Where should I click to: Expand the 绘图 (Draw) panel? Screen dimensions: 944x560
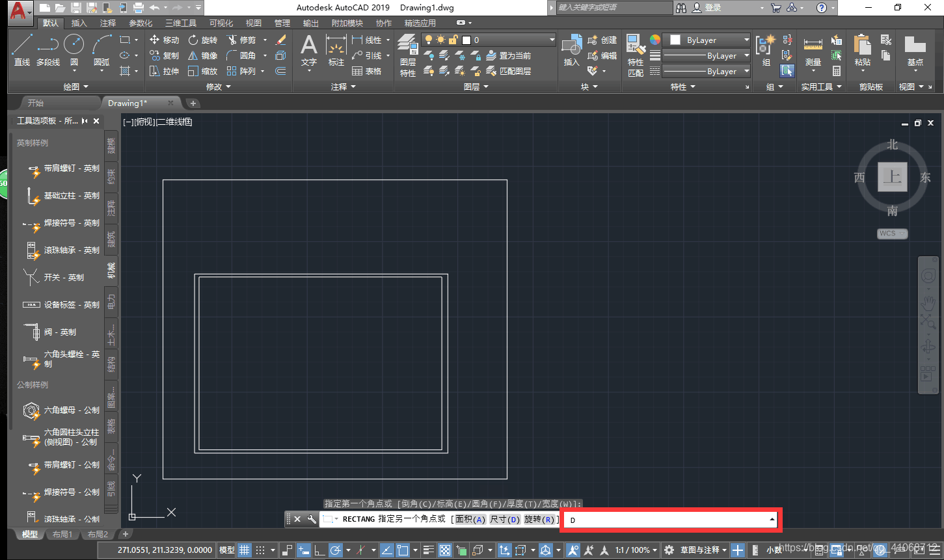pos(75,87)
